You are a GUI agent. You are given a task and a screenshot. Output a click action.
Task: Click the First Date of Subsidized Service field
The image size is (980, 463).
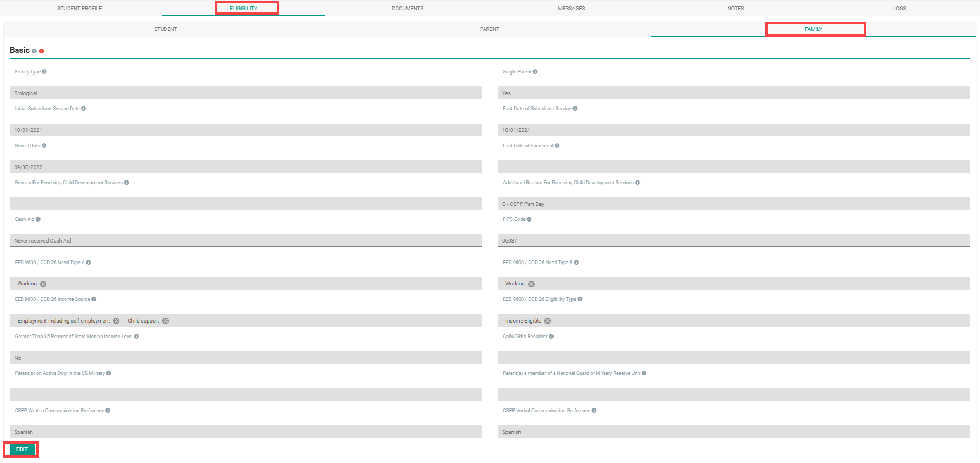click(734, 130)
